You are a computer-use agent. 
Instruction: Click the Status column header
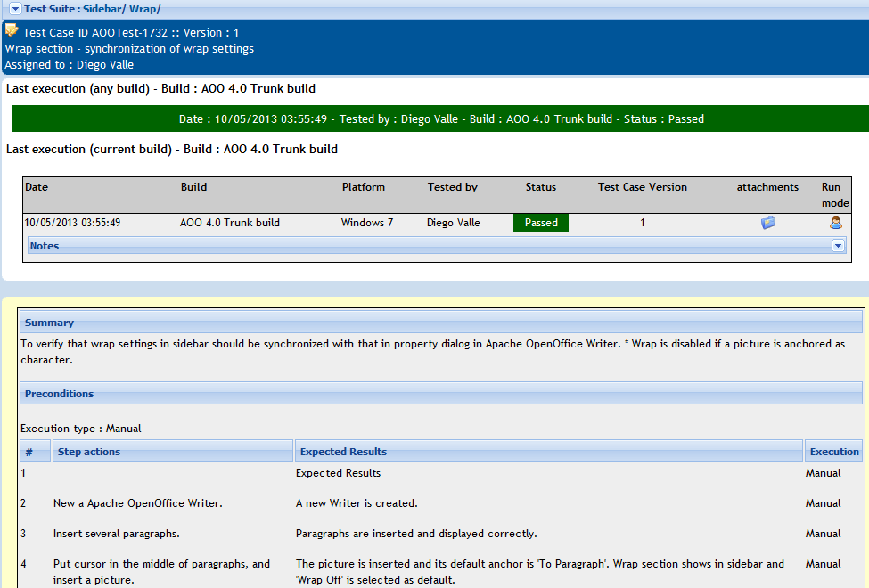[x=541, y=187]
